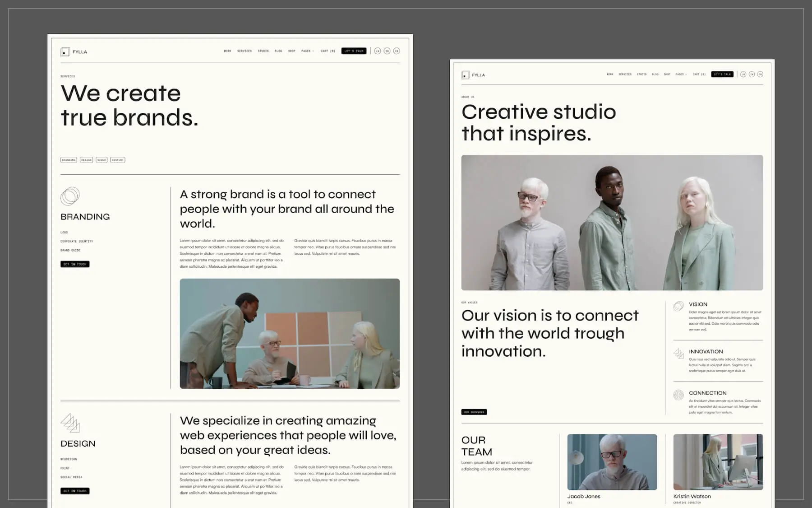Viewport: 812px width, 508px height.
Task: Select the Video tag filter
Action: 101,160
